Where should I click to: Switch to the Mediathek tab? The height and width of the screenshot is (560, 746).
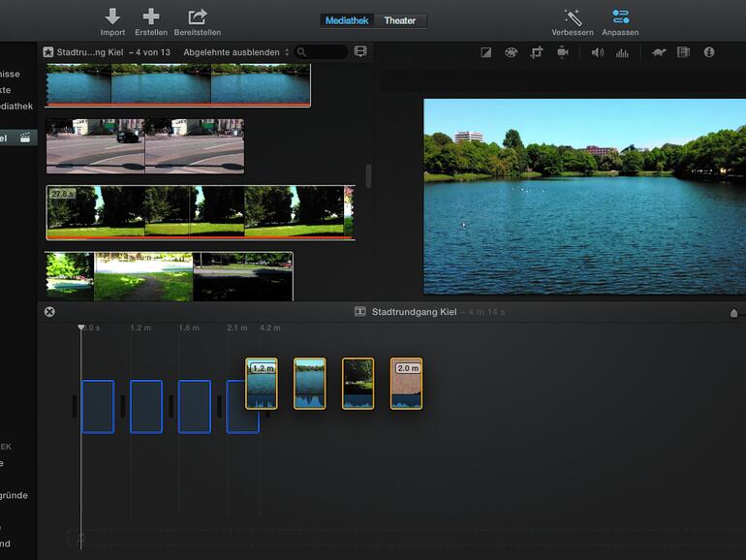click(347, 20)
